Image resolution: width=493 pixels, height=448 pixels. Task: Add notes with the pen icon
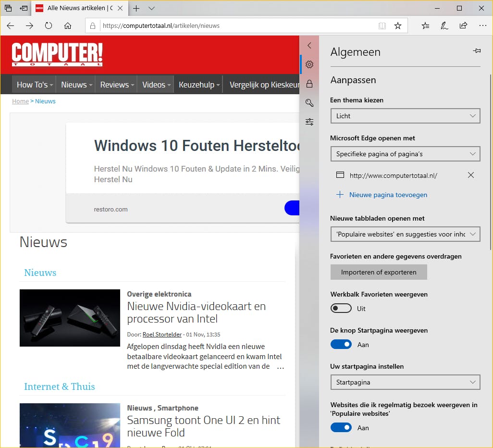[444, 26]
